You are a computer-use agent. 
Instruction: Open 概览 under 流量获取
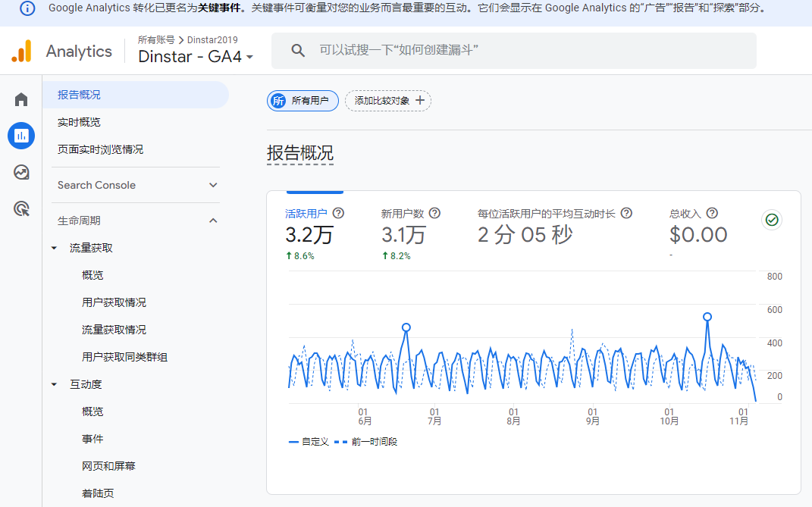pos(92,276)
